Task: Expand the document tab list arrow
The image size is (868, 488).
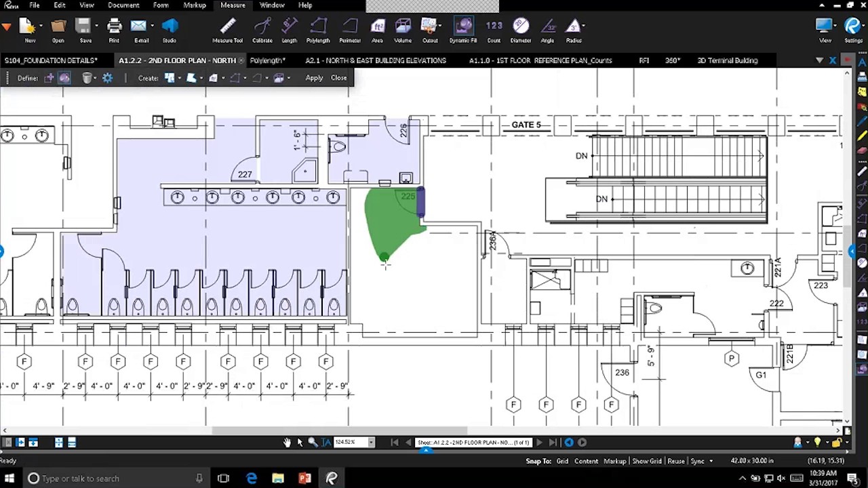Action: [x=820, y=60]
